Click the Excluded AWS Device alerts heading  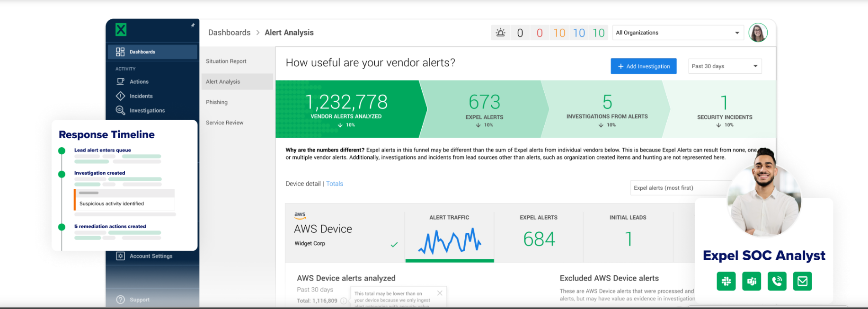point(609,278)
